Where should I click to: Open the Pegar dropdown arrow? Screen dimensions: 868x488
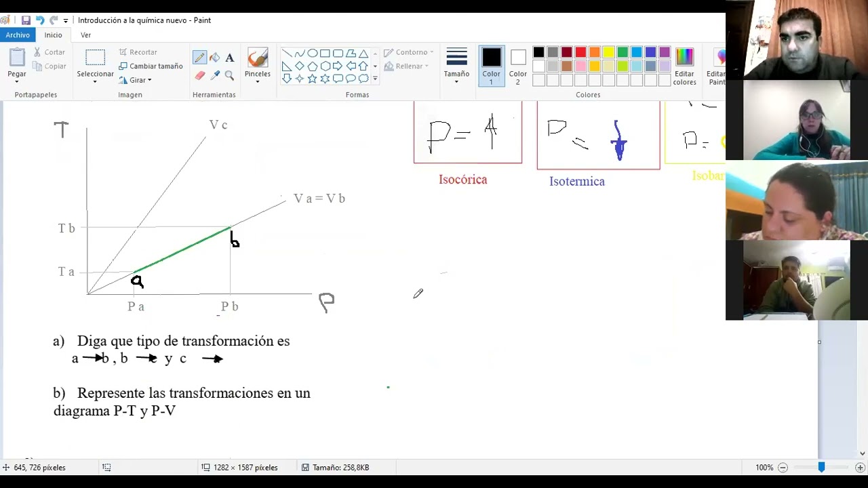(17, 82)
